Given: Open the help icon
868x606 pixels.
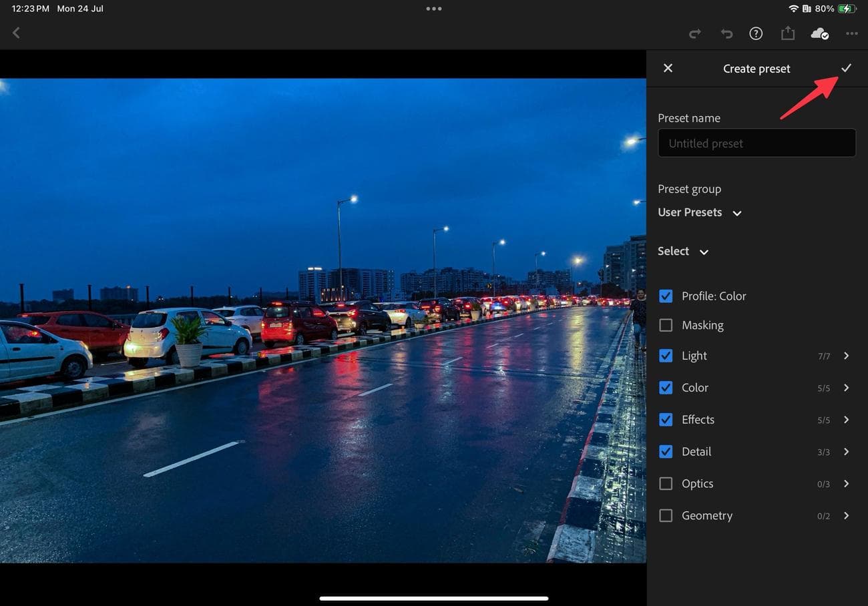Looking at the screenshot, I should coord(756,33).
